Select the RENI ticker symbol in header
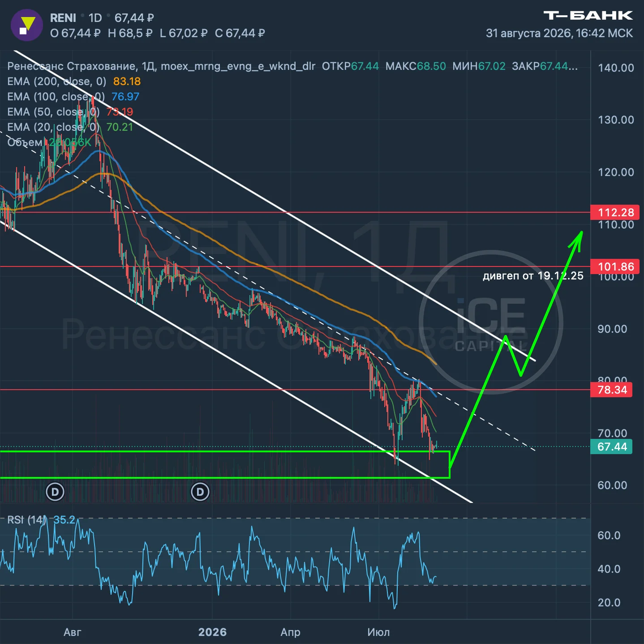 pos(63,18)
